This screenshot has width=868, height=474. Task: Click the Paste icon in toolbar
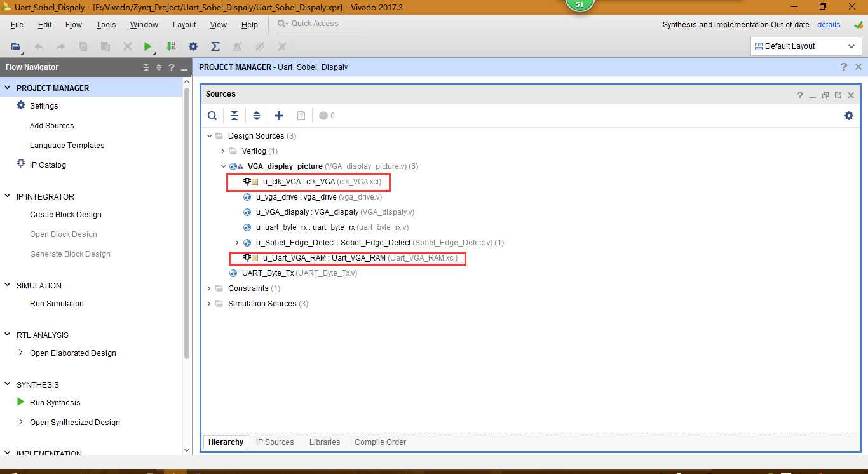[105, 46]
